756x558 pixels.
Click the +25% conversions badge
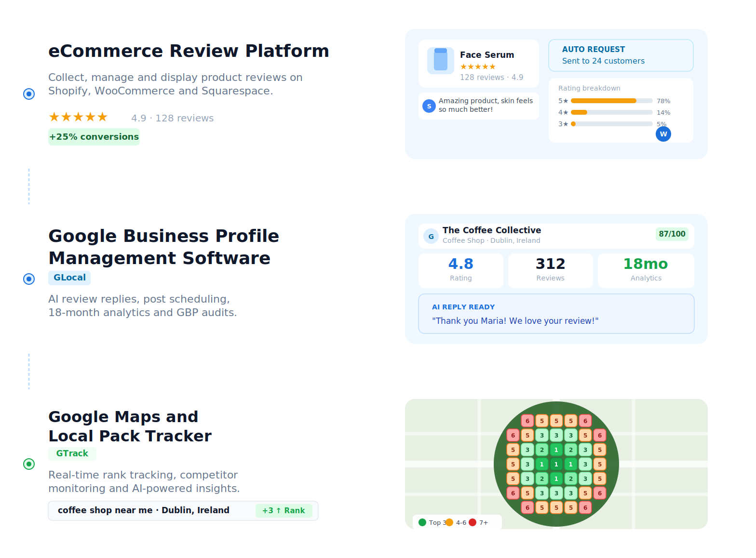coord(94,137)
